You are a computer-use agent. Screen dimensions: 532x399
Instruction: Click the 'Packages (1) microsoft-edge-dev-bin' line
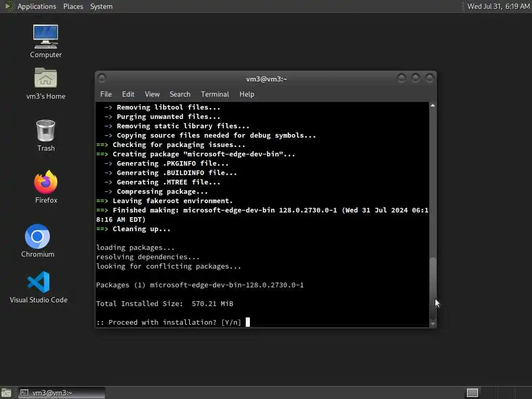200,285
